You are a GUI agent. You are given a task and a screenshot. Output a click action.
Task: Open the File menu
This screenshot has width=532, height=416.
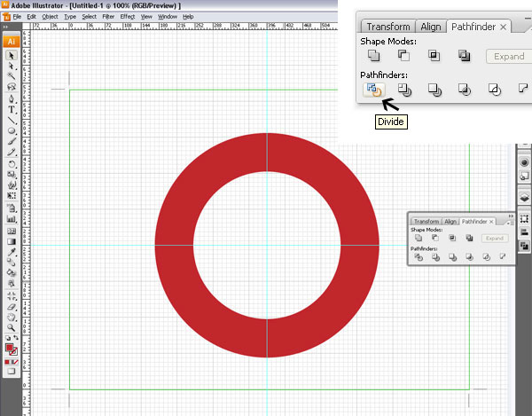[x=17, y=16]
